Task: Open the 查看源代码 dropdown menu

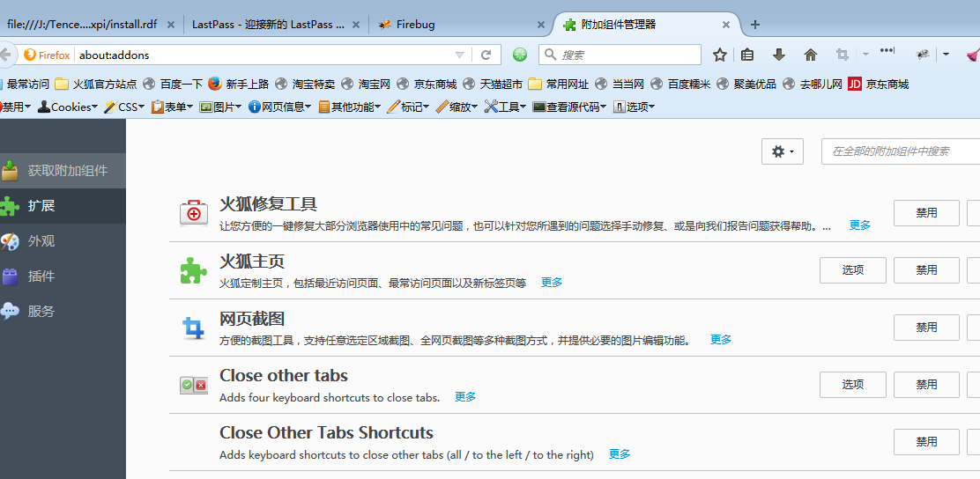Action: pos(569,107)
